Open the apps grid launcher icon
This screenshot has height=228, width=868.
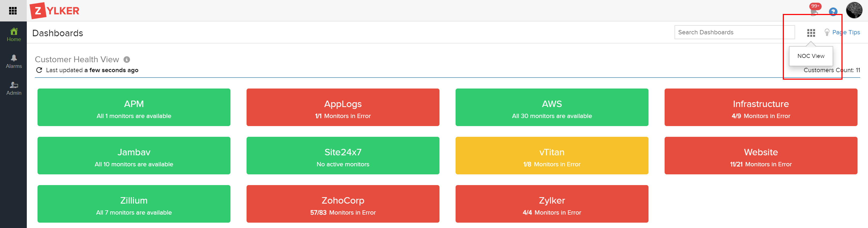click(13, 11)
